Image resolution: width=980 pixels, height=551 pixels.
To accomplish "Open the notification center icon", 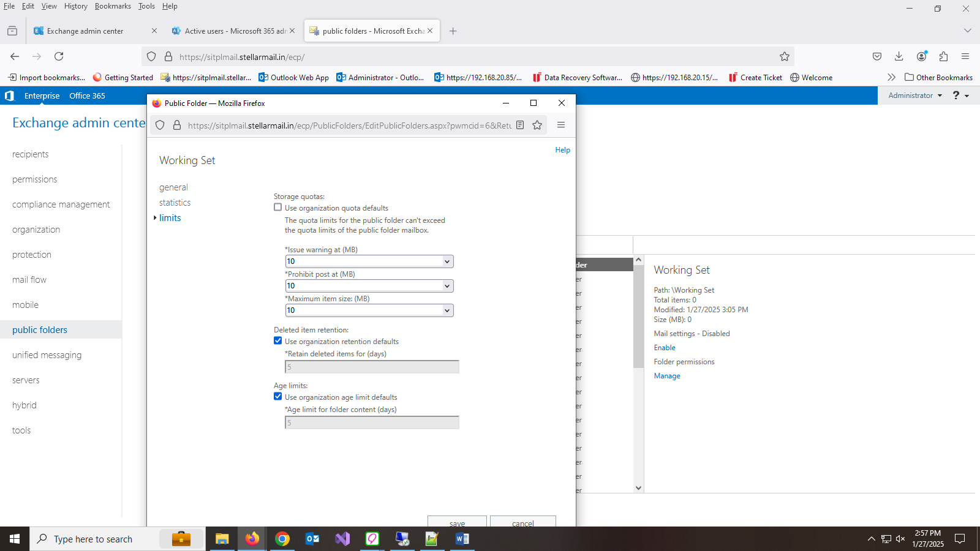I will pyautogui.click(x=960, y=539).
